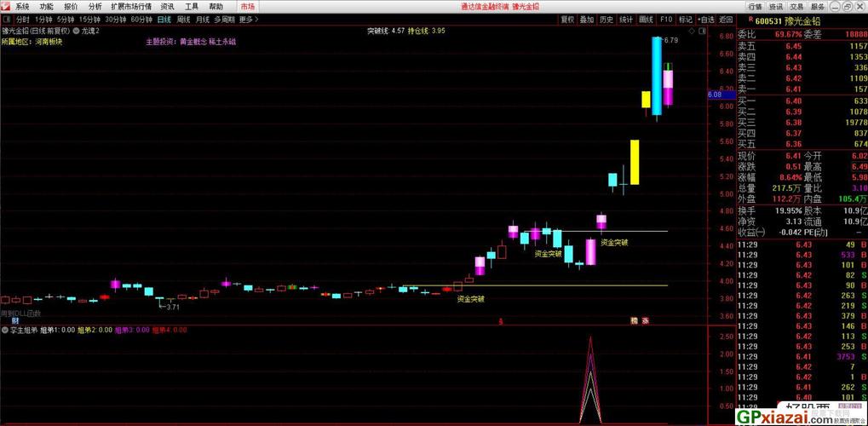Click the 统计 statistics button

click(626, 20)
